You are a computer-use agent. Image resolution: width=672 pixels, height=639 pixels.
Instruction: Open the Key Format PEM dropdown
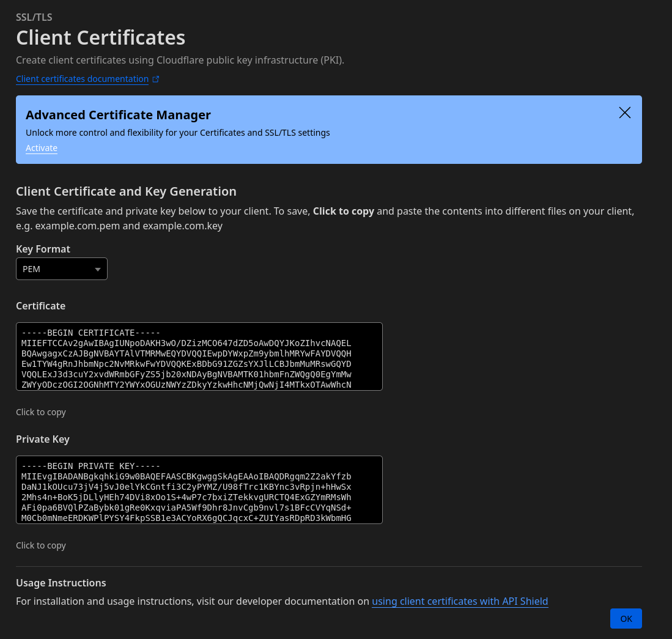tap(62, 268)
